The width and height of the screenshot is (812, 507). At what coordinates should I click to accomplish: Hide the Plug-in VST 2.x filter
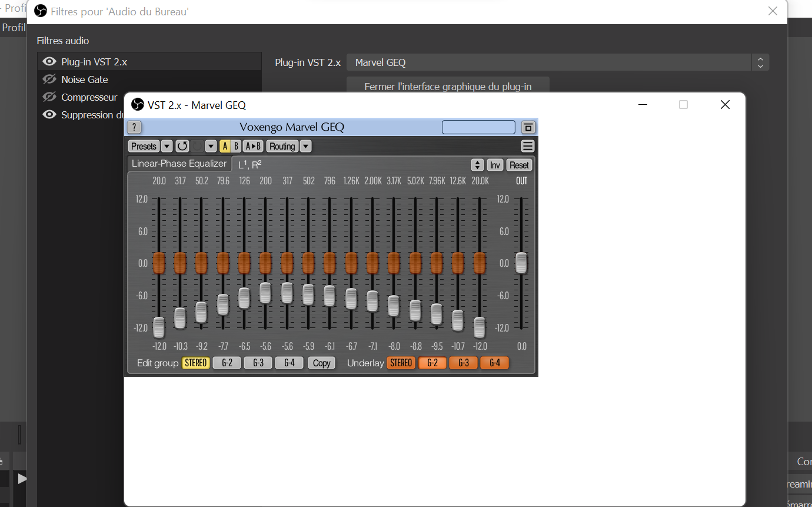point(49,62)
